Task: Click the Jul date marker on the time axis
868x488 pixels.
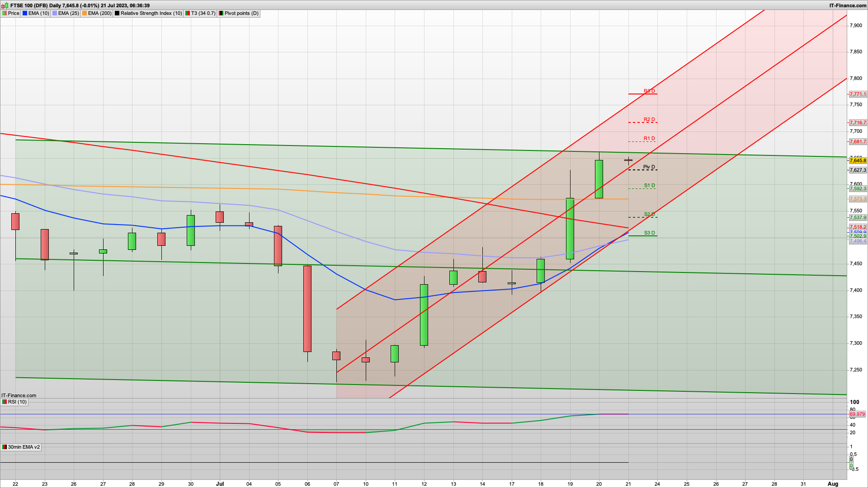Action: click(x=220, y=483)
